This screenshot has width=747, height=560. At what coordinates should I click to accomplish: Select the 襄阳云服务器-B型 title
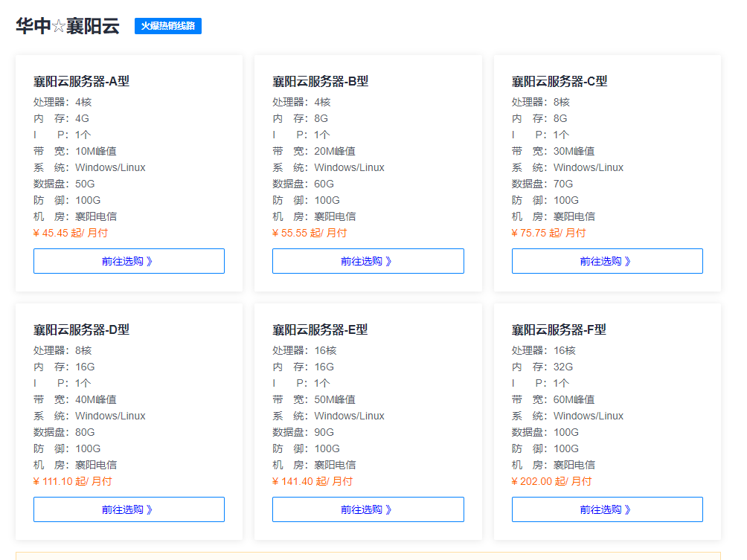point(320,81)
